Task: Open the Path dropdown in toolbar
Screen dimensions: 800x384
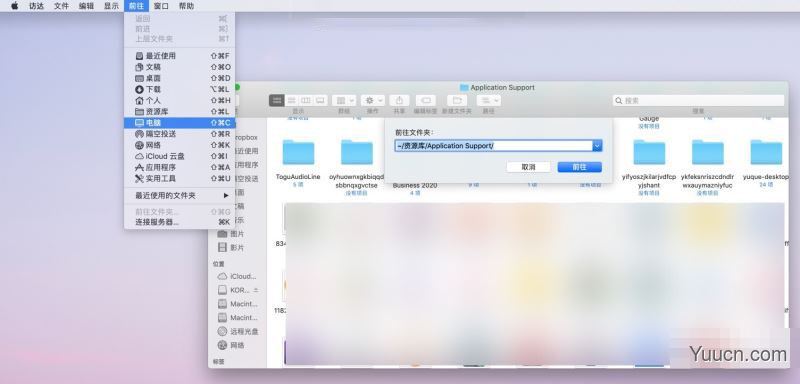Action: point(489,100)
